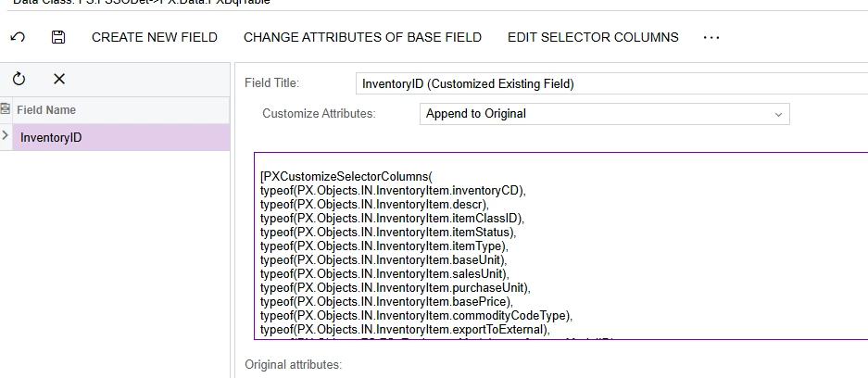The image size is (868, 378).
Task: Open the Customize Attributes dropdown chevron
Action: [x=778, y=114]
